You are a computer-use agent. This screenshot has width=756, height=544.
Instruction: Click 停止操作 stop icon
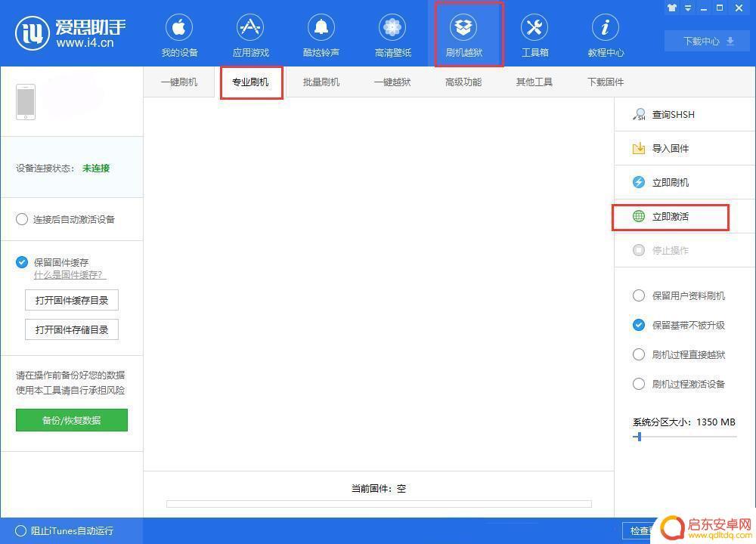point(639,250)
